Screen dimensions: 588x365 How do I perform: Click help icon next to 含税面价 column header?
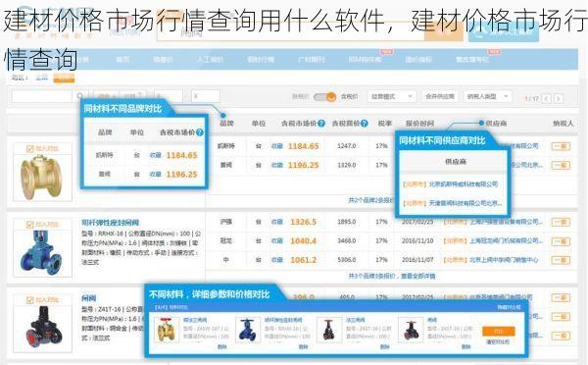[365, 124]
